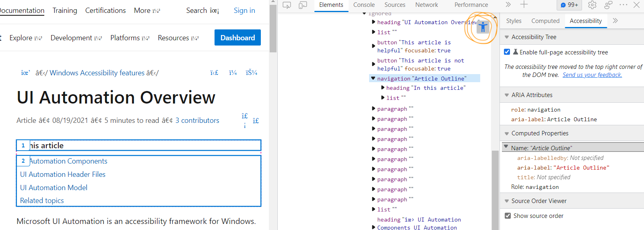
Task: Click Windows Accessibility features breadcrumb link
Action: [x=97, y=73]
